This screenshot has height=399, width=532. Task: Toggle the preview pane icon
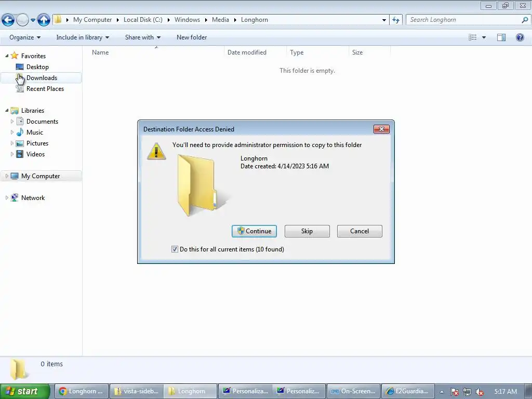[501, 37]
